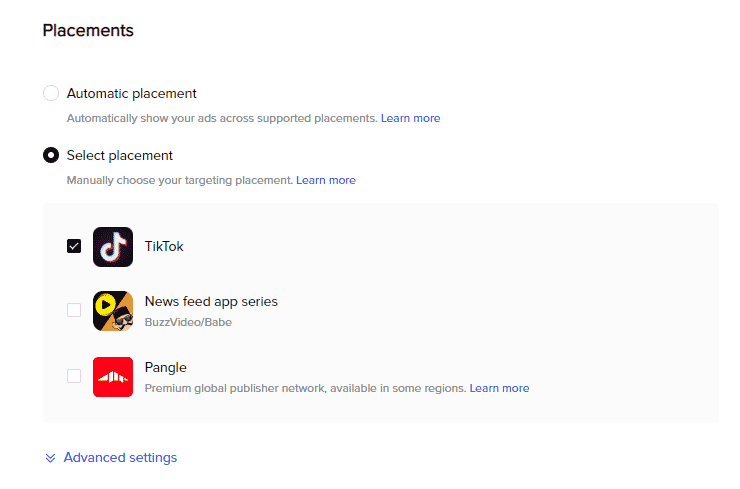The height and width of the screenshot is (489, 740).
Task: Open Learn more next to Manually choose placement
Action: [326, 180]
